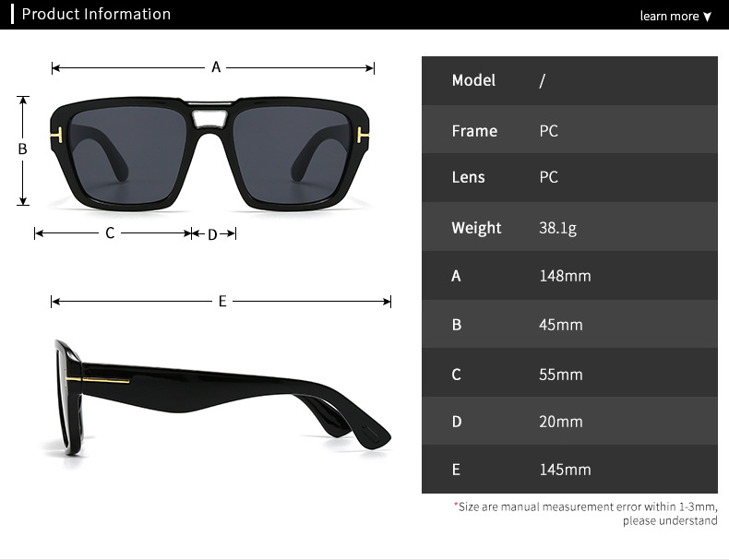
Task: Select the Frame PC row
Action: 569,129
